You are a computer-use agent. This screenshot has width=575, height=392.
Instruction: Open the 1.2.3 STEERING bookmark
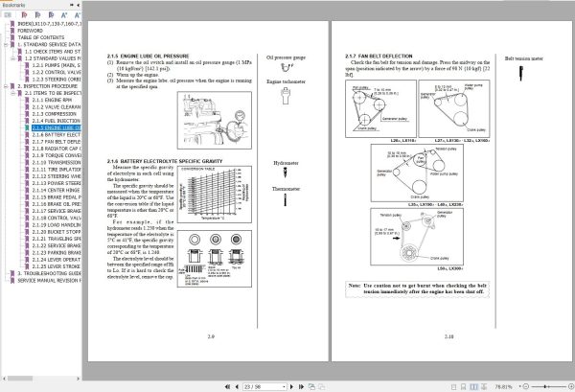(57, 80)
